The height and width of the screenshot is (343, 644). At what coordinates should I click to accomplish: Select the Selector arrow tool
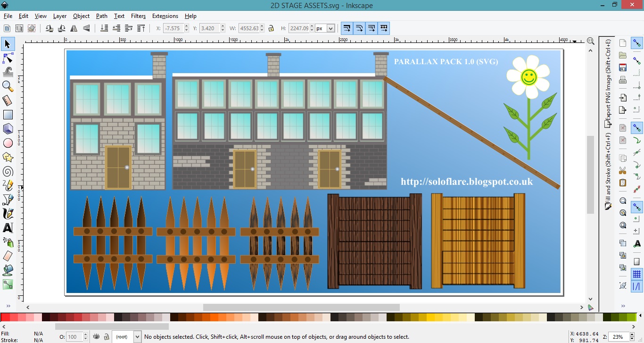tap(8, 44)
